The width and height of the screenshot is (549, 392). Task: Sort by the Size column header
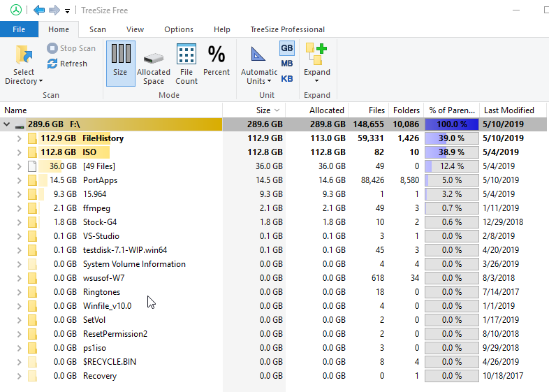254,110
